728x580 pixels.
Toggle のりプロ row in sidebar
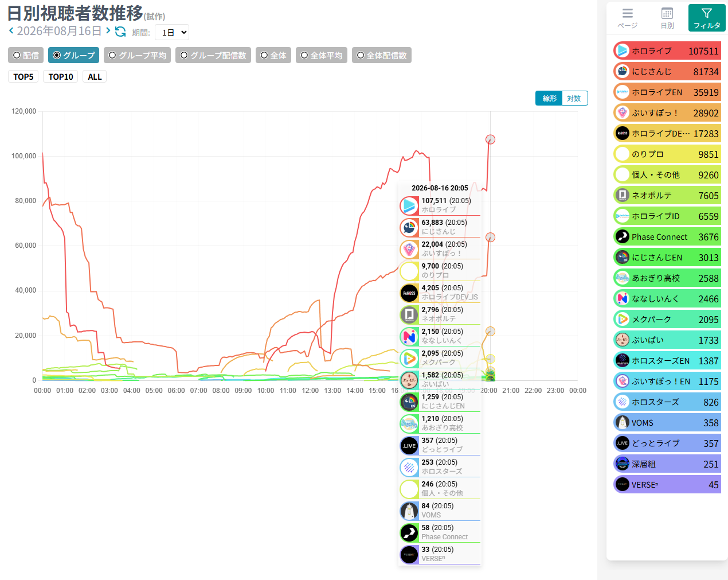(667, 154)
